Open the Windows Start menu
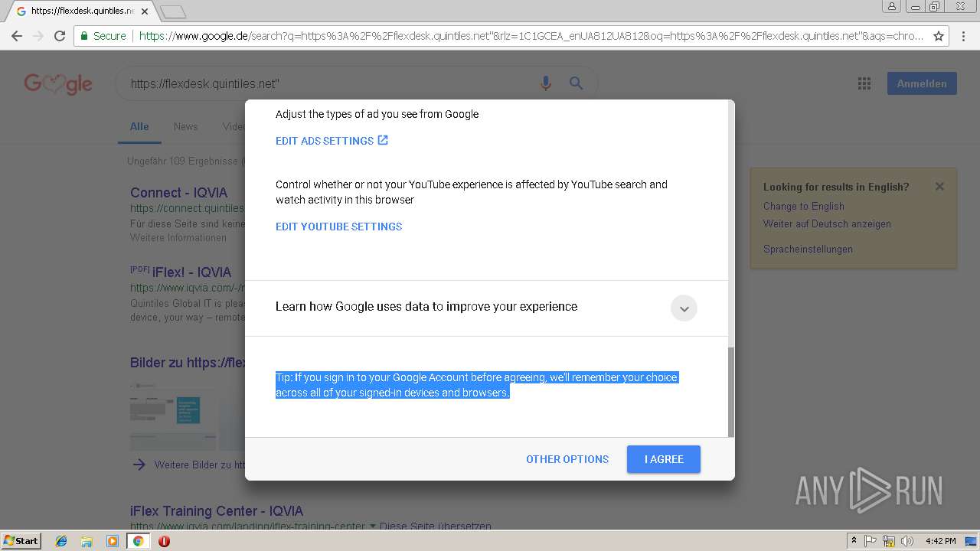 (x=21, y=541)
